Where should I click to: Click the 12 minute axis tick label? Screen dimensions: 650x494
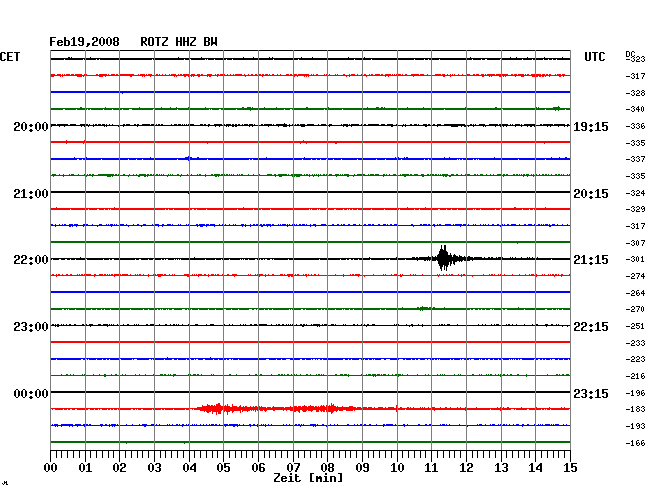coord(466,468)
